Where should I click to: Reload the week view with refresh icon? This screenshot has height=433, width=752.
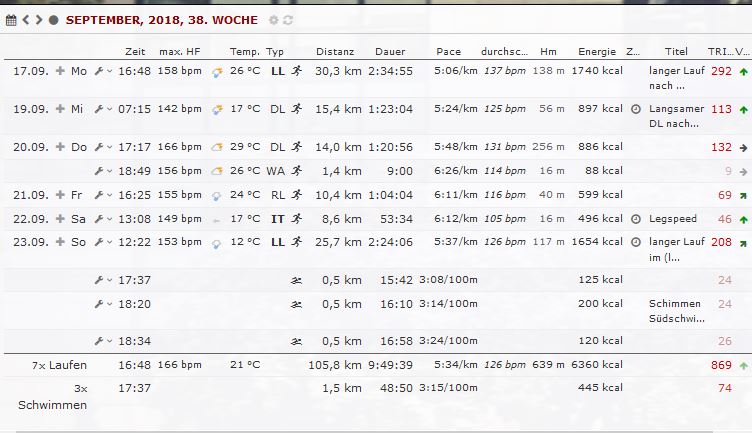click(288, 20)
